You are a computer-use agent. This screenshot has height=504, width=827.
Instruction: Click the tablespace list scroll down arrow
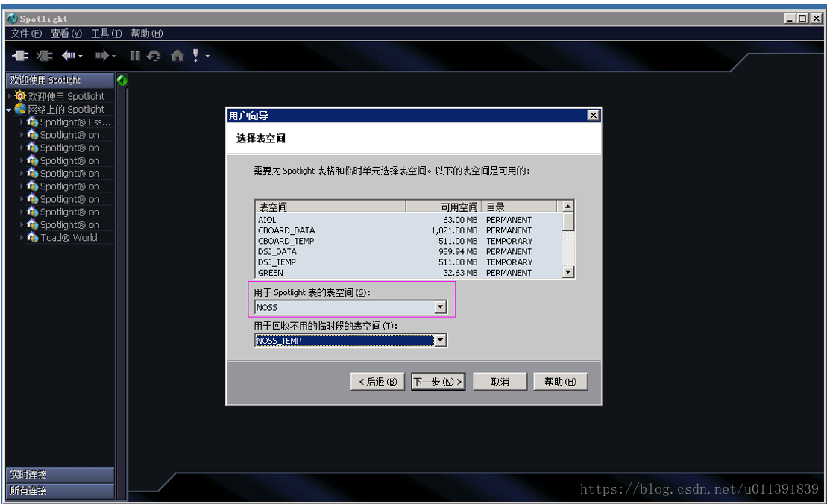[x=568, y=272]
